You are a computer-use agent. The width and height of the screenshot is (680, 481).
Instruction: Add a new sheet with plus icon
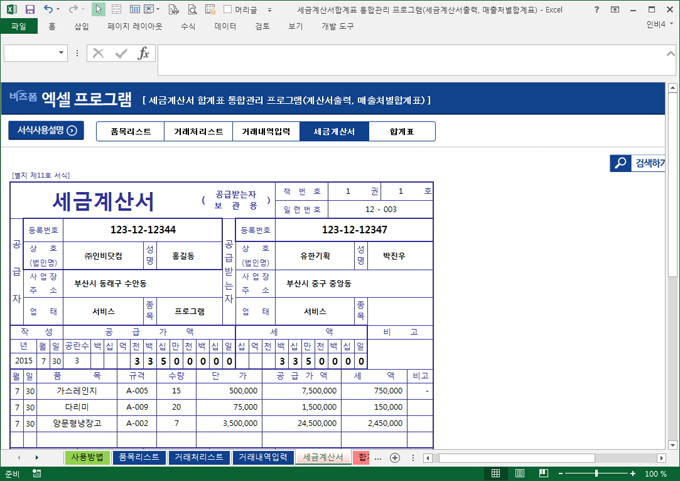pyautogui.click(x=394, y=457)
